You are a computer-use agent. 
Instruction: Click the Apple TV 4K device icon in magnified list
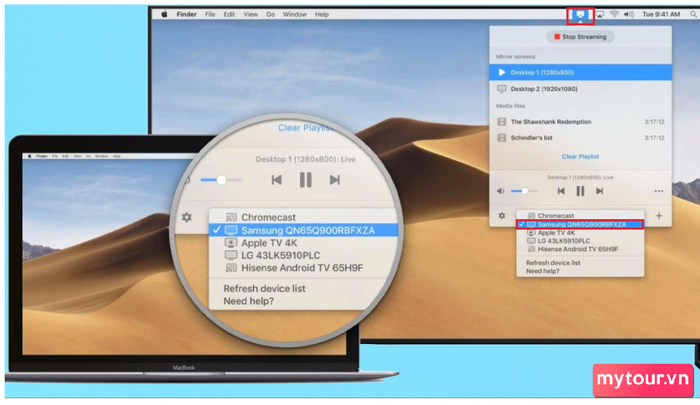point(231,243)
